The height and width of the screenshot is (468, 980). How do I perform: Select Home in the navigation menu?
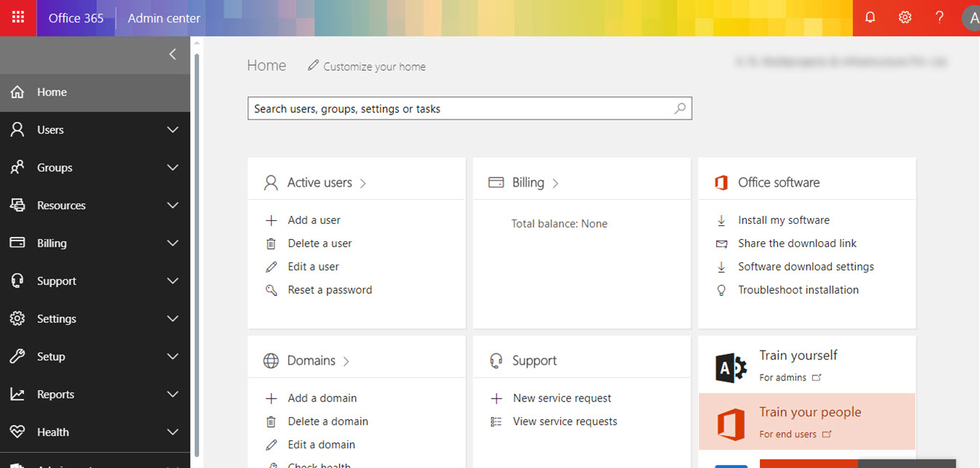point(95,92)
